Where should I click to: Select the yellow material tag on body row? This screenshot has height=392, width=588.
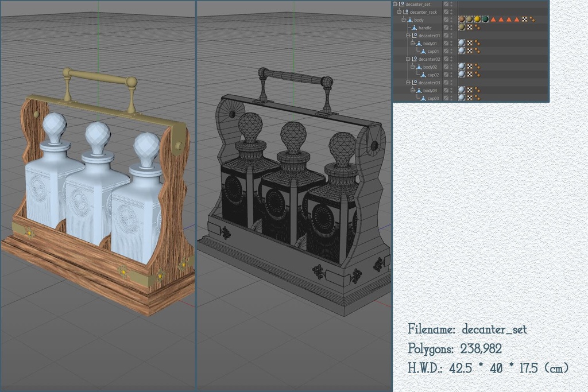(x=477, y=19)
